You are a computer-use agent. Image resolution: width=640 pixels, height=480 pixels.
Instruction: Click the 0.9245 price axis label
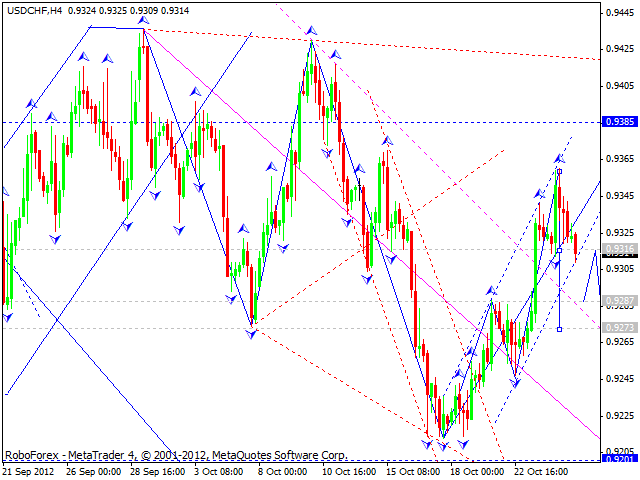point(620,378)
